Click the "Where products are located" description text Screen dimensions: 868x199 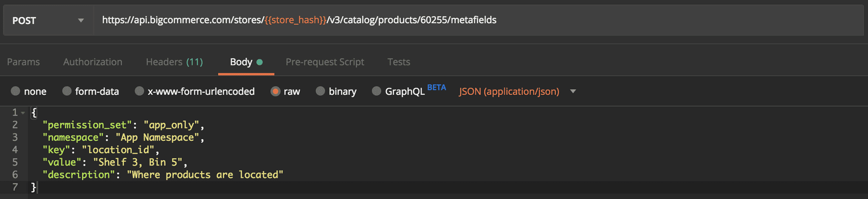(205, 175)
